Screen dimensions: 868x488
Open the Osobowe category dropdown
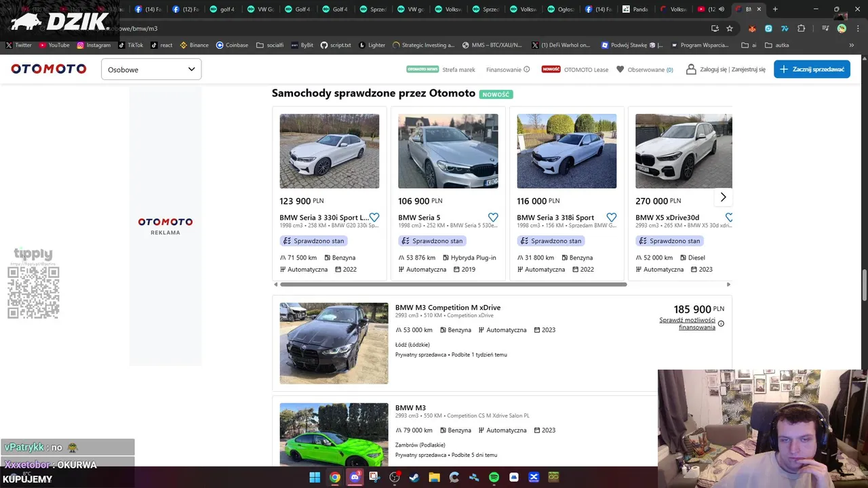(x=151, y=69)
